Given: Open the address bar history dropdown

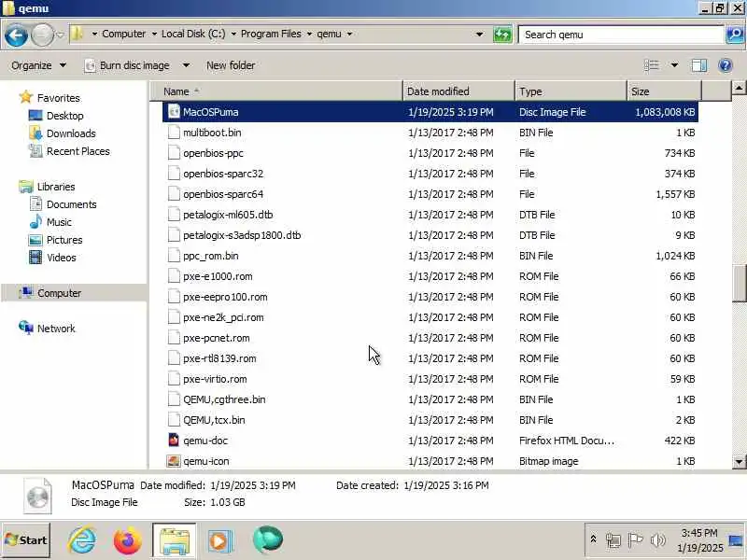Looking at the screenshot, I should coord(479,35).
